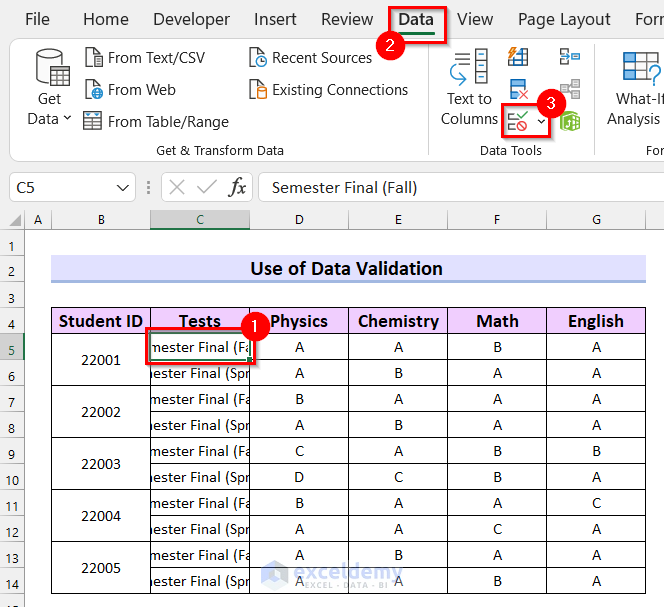
Task: Click the Text to Columns icon
Action: tap(469, 66)
